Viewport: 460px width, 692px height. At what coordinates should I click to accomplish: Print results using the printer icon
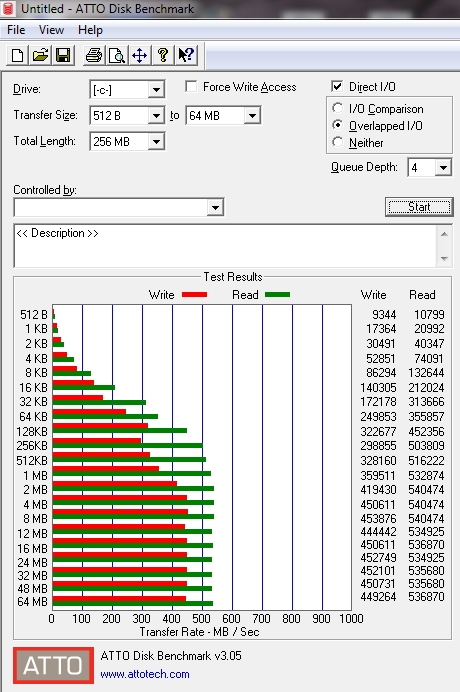coord(94,55)
